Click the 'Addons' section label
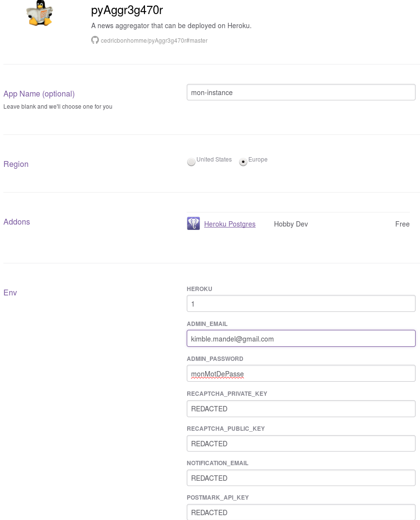420x520 pixels. (x=16, y=222)
